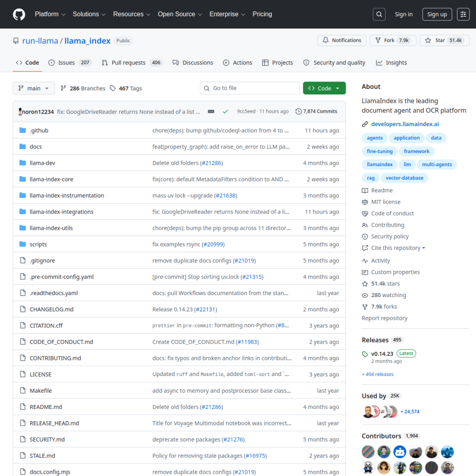Open Platform dropdown menu
Viewport: 476px width, 476px height.
tap(50, 14)
